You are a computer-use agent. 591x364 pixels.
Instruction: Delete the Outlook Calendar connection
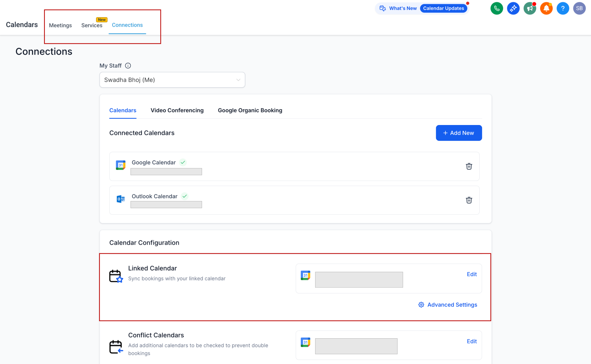point(469,200)
